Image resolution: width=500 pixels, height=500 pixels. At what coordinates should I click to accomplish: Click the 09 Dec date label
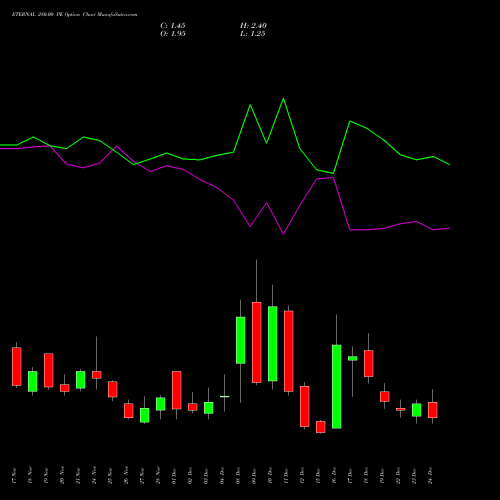(x=254, y=475)
